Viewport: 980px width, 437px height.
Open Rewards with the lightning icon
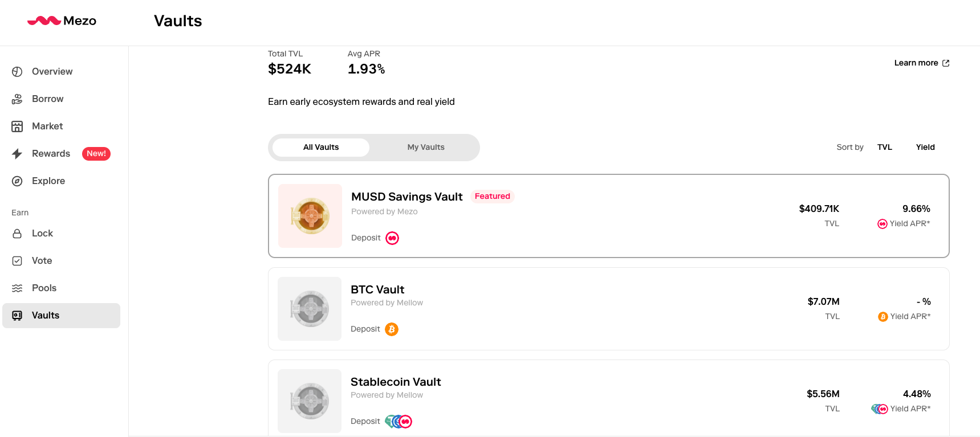(x=50, y=154)
